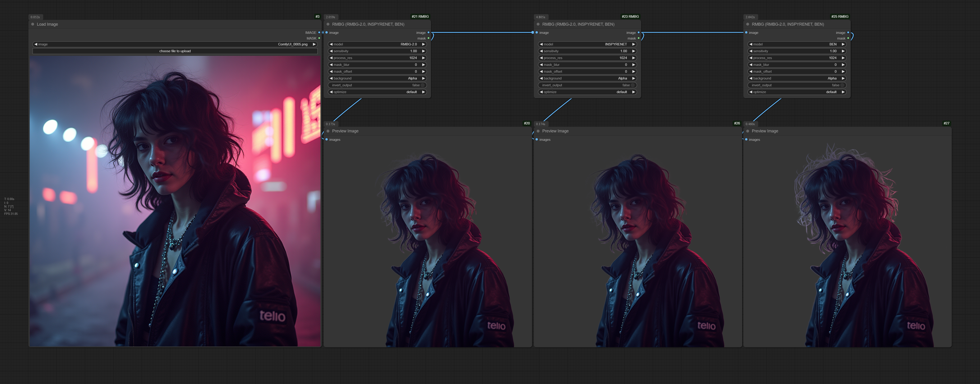980x384 pixels.
Task: Click the collapse dot of node #21 RMBG
Action: tap(328, 24)
